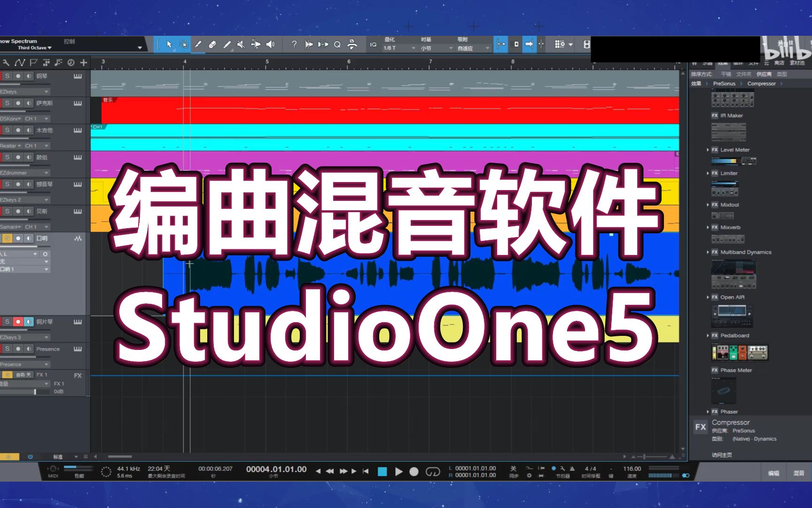Select the Arrow tool

[169, 44]
